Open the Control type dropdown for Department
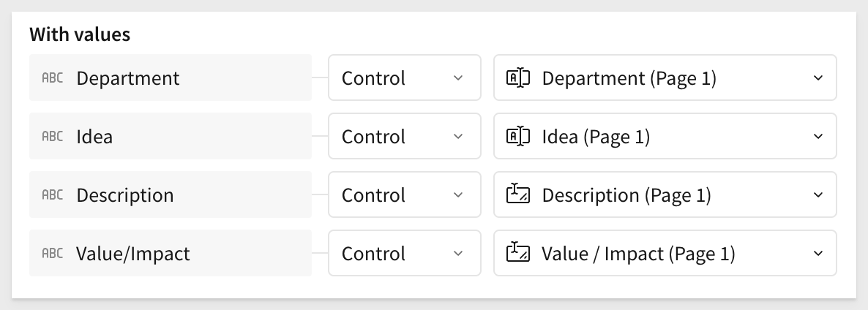This screenshot has height=310, width=868. coord(405,77)
